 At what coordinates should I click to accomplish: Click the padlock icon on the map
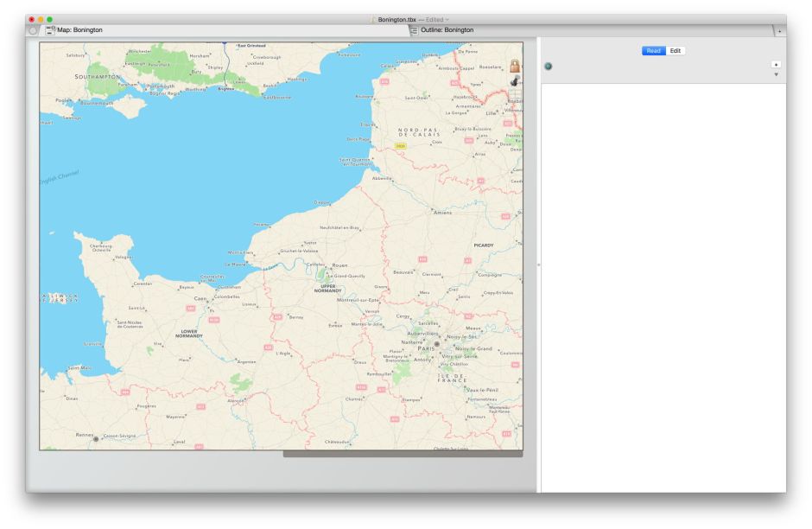coord(515,67)
